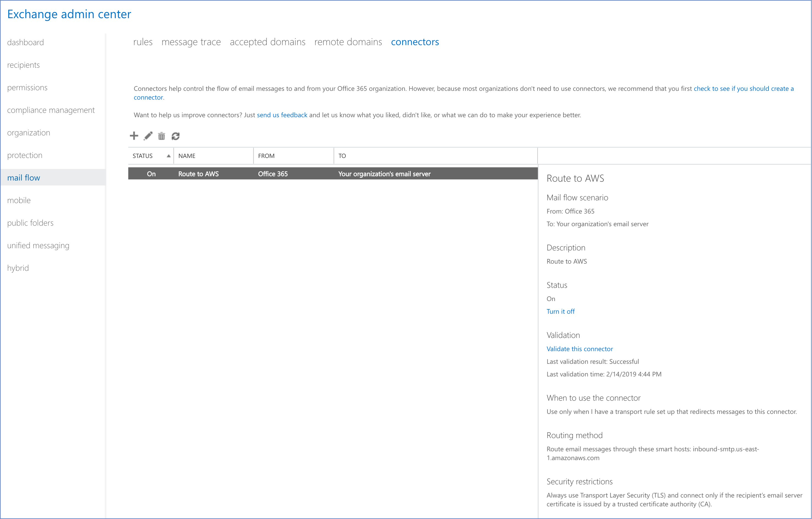Go to public folders section
This screenshot has width=812, height=519.
coord(30,223)
